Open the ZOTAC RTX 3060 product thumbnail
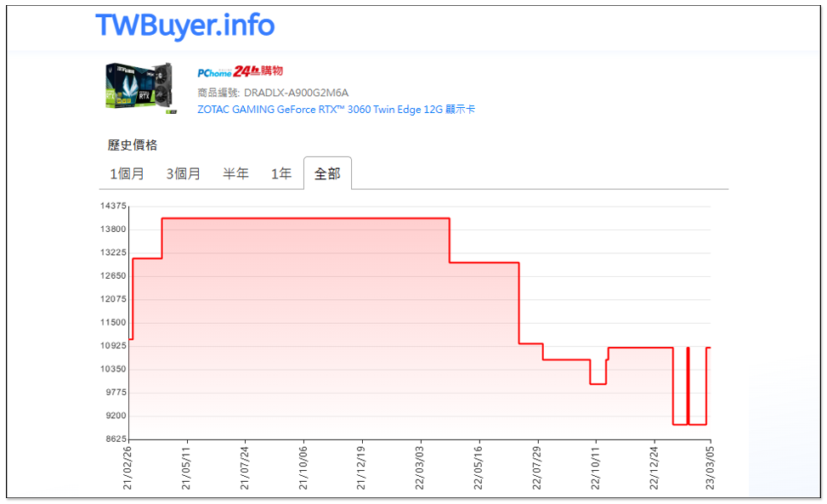The width and height of the screenshot is (827, 504). point(141,88)
